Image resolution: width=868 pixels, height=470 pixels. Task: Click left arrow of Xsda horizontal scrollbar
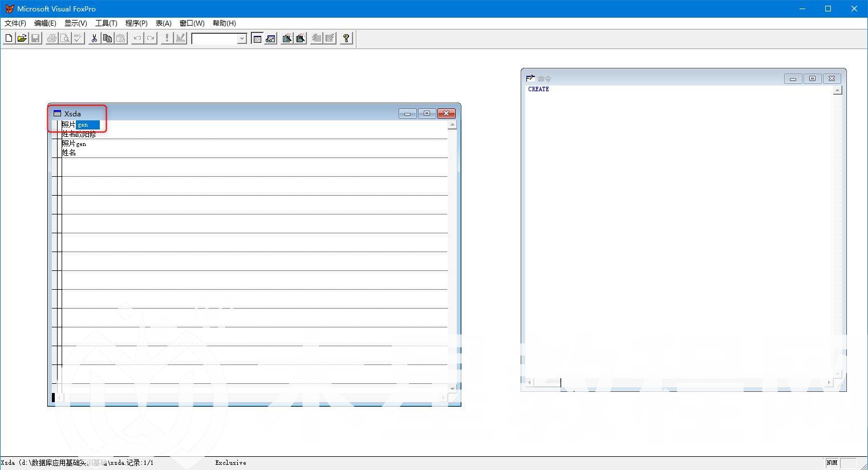click(59, 398)
